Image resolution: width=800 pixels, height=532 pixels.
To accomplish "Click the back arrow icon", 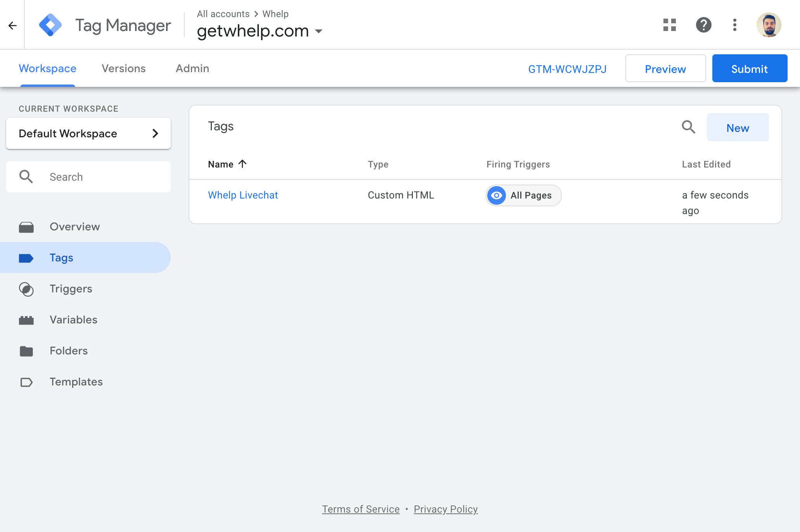I will [12, 26].
